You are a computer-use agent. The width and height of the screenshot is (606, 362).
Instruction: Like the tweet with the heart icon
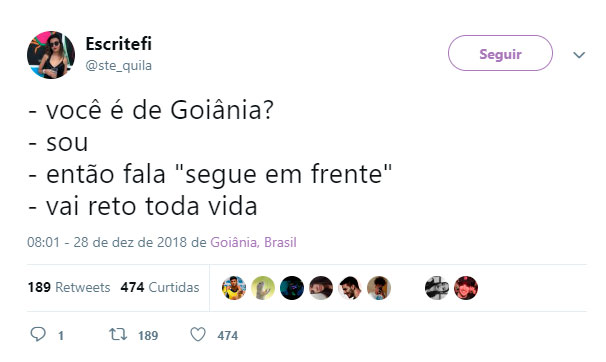[x=198, y=335]
